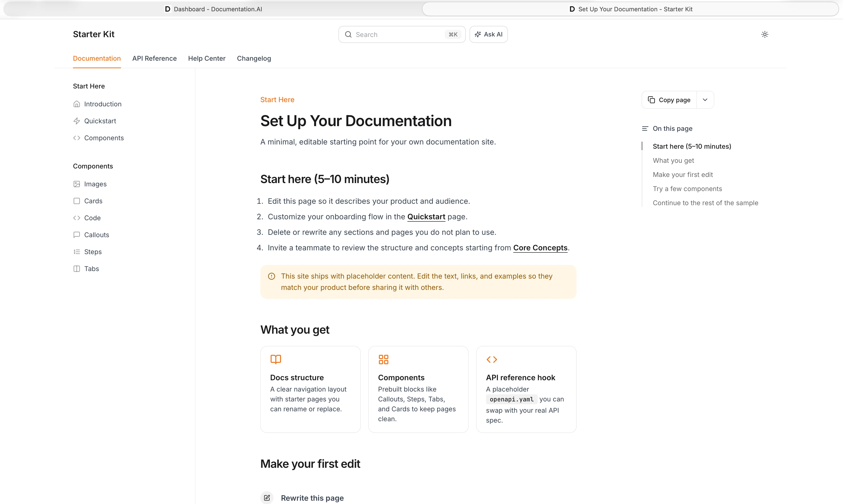The width and height of the screenshot is (843, 504).
Task: Click the 'On this page' label
Action: click(x=673, y=128)
